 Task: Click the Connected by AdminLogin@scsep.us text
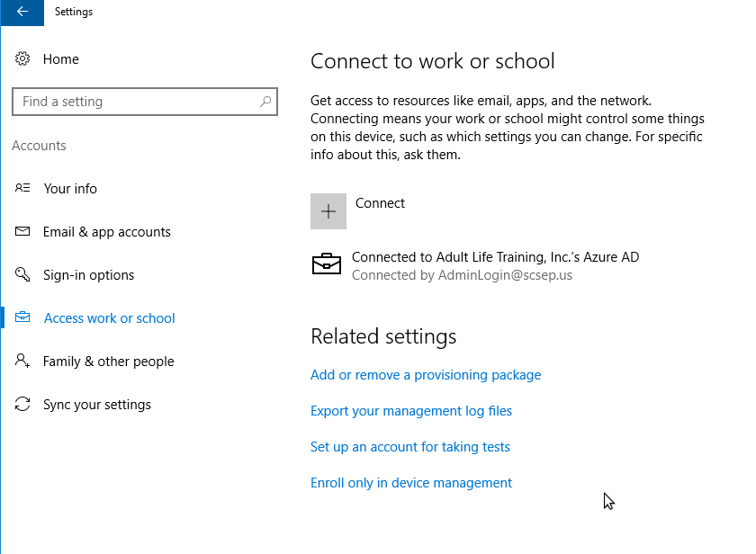462,275
